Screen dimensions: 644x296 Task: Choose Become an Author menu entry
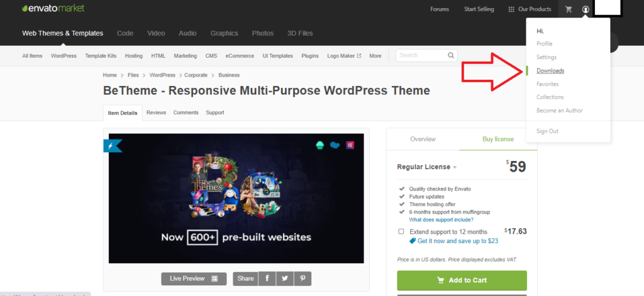coord(559,111)
